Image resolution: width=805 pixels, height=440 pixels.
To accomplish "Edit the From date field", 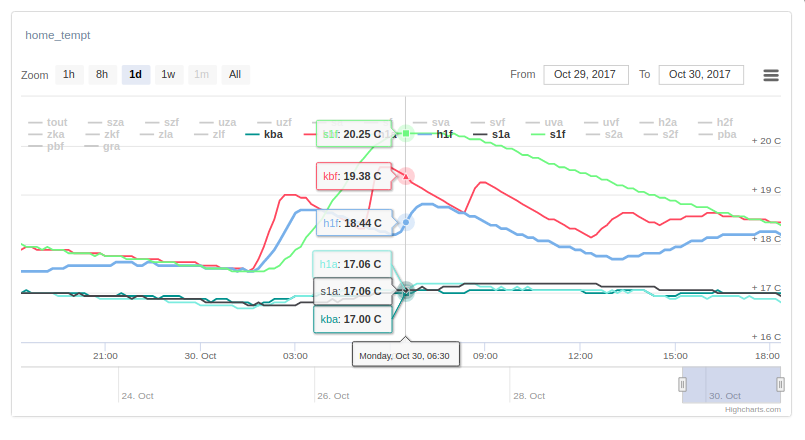I will (586, 75).
